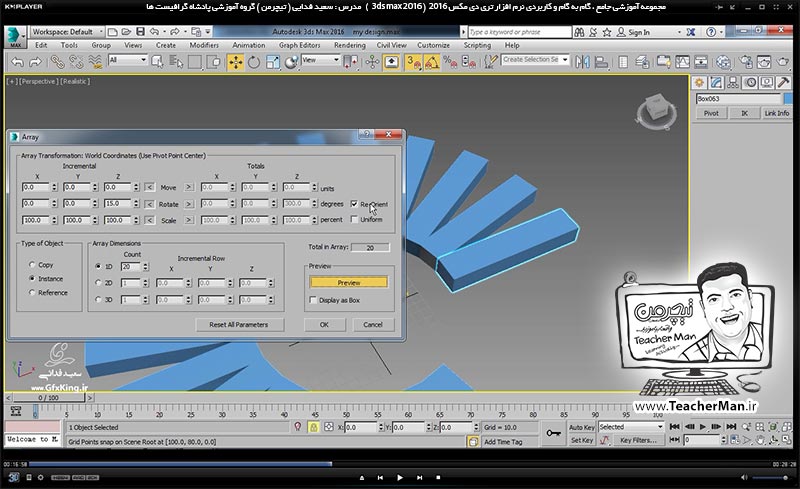Choose the Reference object type

tap(32, 292)
